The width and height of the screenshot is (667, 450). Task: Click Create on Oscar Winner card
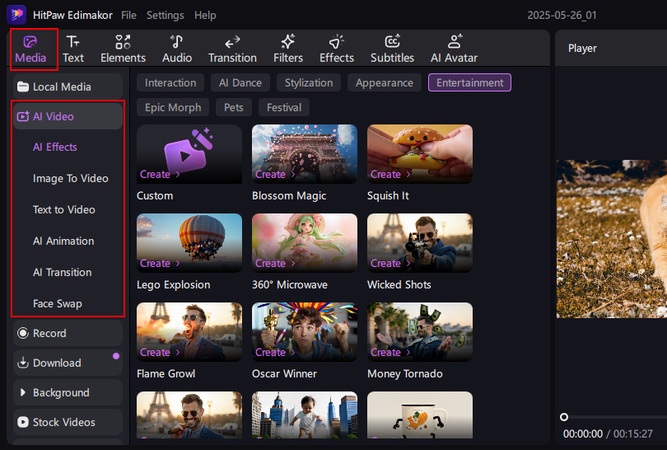[x=275, y=352]
